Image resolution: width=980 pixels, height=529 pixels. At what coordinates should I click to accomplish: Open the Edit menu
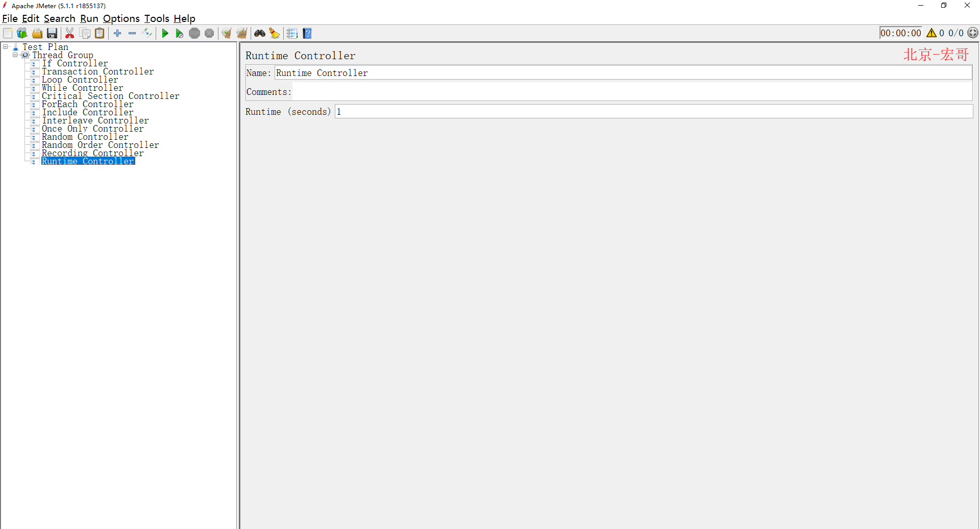point(31,18)
